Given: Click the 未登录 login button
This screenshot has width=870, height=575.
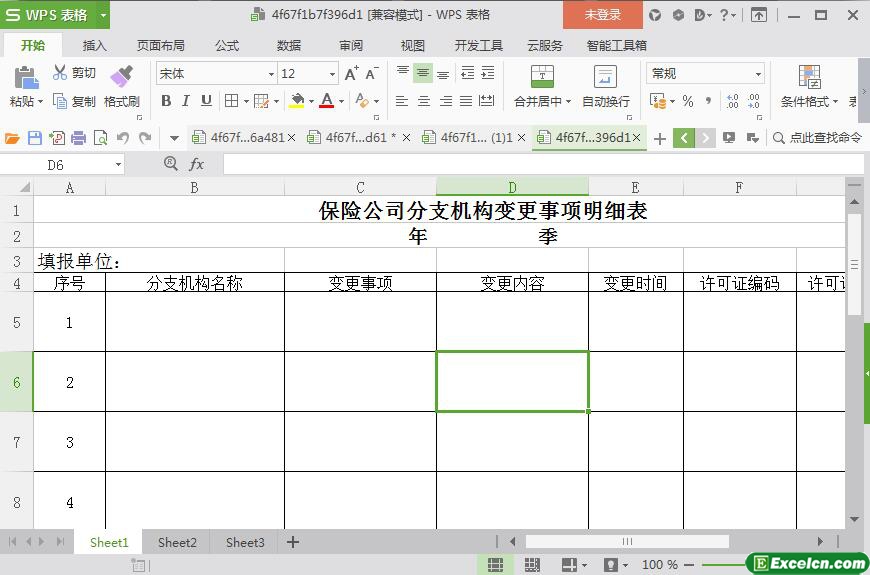Looking at the screenshot, I should click(602, 15).
